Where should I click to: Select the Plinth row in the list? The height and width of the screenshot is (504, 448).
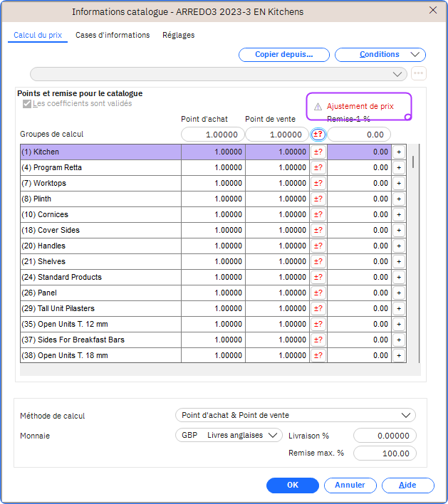click(x=100, y=199)
